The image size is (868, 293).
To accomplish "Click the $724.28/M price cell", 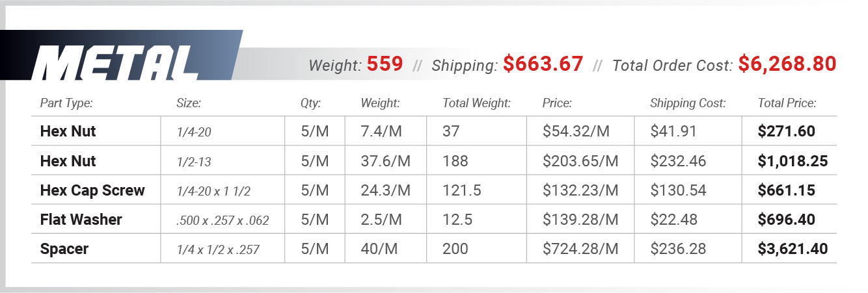I will pos(580,249).
